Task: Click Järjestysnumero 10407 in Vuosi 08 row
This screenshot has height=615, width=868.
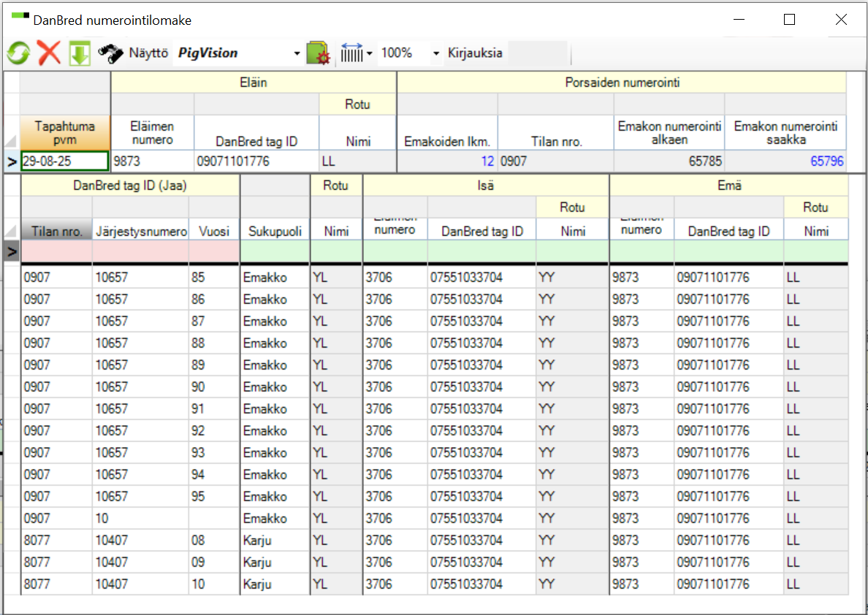Action: coord(140,540)
